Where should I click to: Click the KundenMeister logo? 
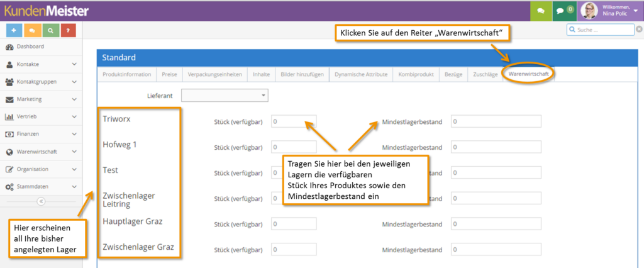pos(46,11)
